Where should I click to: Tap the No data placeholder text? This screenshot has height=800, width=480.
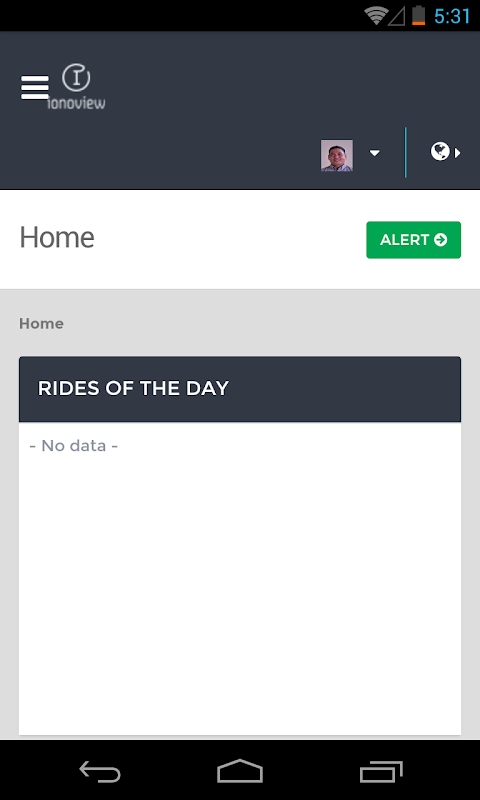(73, 446)
